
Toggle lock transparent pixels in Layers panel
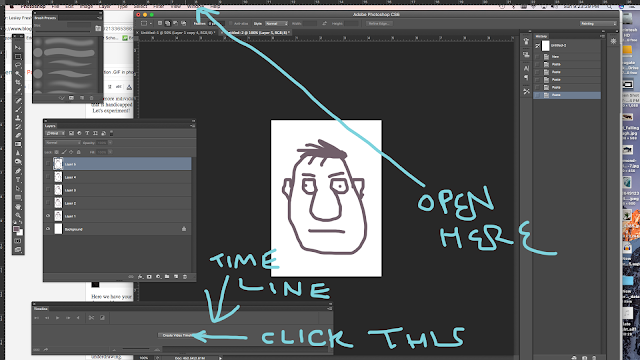[x=57, y=152]
